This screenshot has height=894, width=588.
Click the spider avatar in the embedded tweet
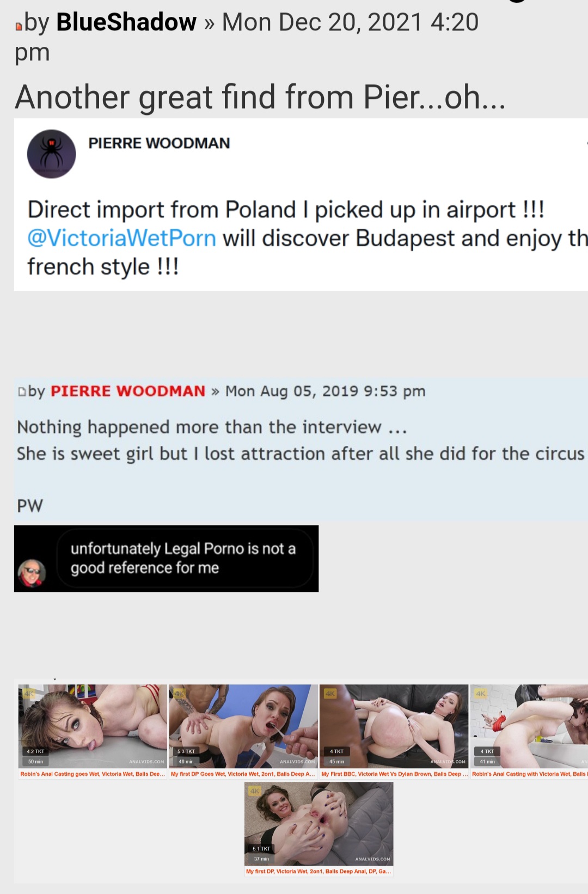coord(52,154)
